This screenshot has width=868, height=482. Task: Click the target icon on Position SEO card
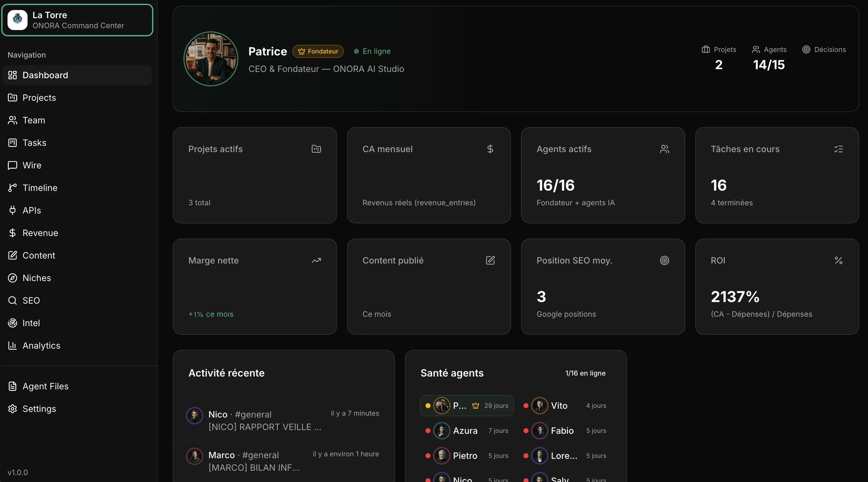tap(664, 260)
